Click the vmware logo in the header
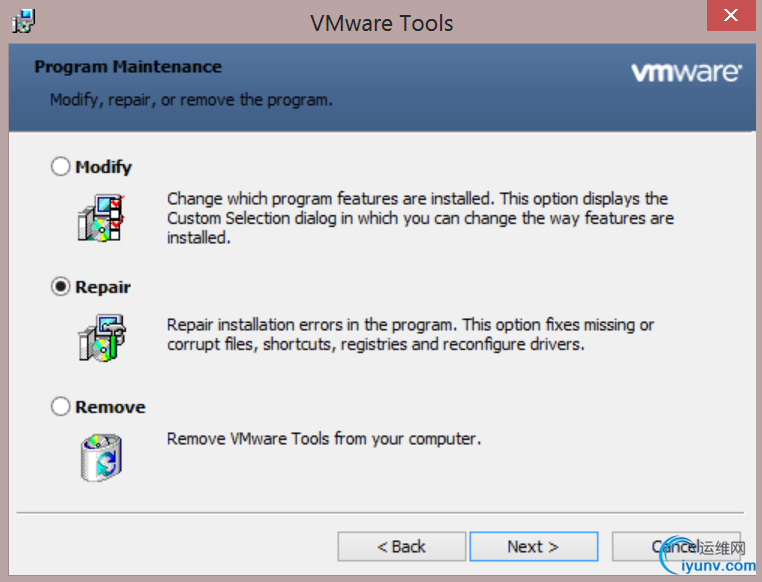This screenshot has width=762, height=582. click(x=686, y=72)
